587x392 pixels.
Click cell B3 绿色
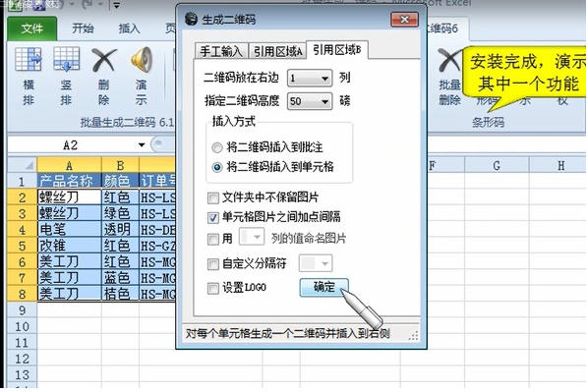tap(120, 213)
